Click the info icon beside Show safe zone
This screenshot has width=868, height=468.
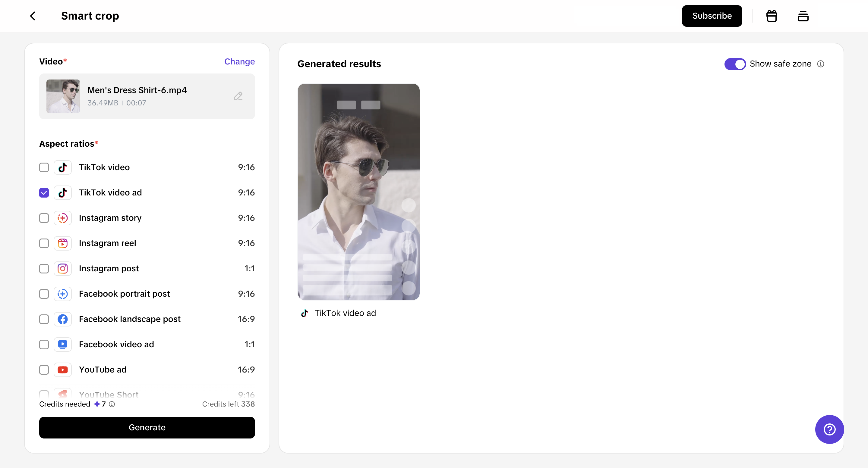pyautogui.click(x=820, y=64)
